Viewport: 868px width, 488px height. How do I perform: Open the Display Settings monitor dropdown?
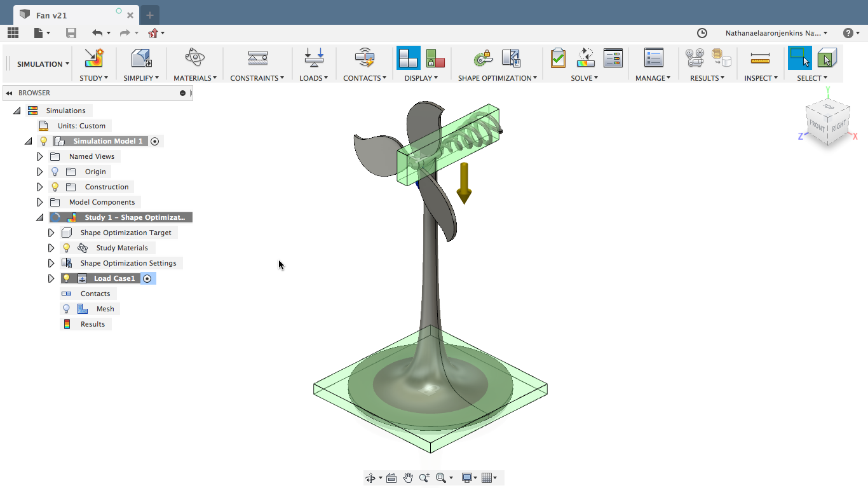click(470, 478)
